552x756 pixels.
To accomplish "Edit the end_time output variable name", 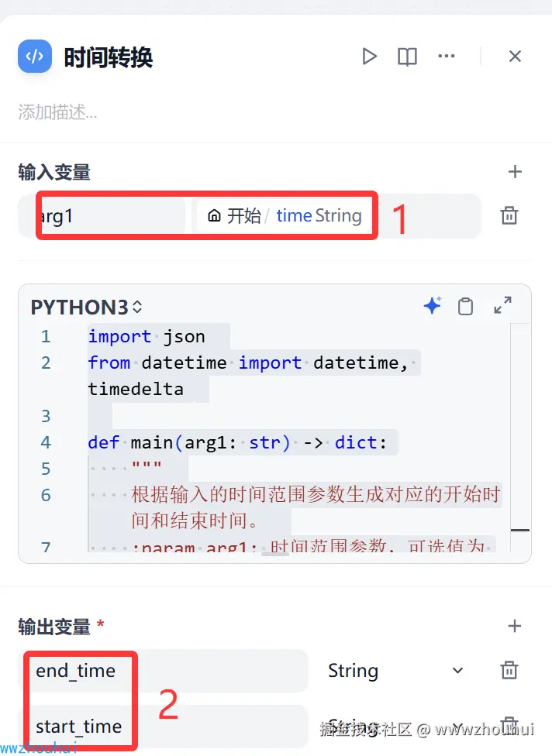I will [x=163, y=671].
